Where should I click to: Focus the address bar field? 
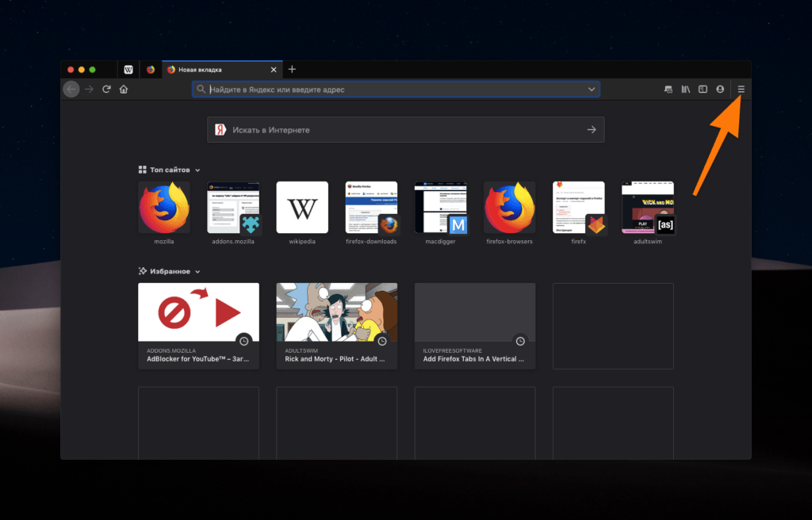pyautogui.click(x=396, y=89)
